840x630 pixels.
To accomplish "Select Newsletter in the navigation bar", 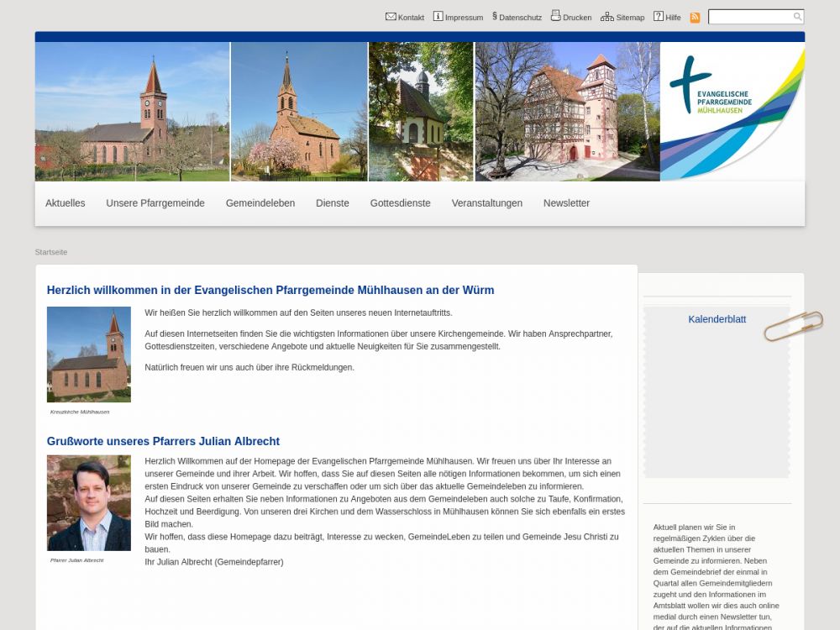I will (566, 203).
